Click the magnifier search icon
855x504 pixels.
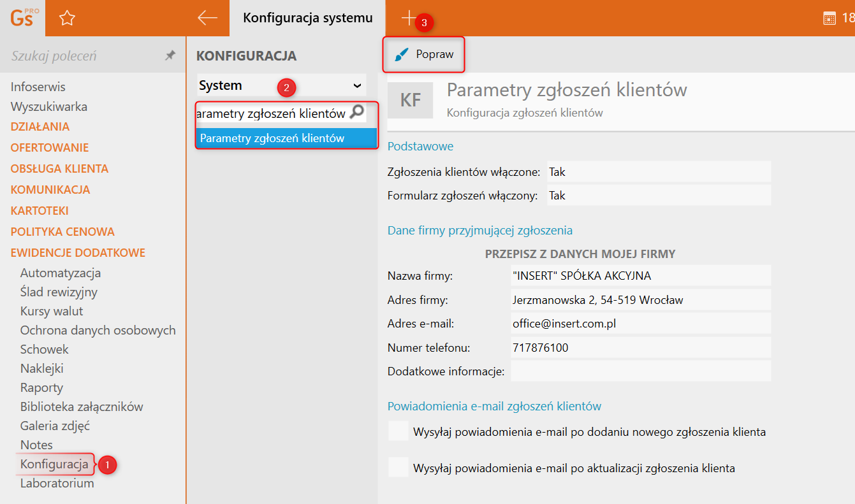[356, 113]
